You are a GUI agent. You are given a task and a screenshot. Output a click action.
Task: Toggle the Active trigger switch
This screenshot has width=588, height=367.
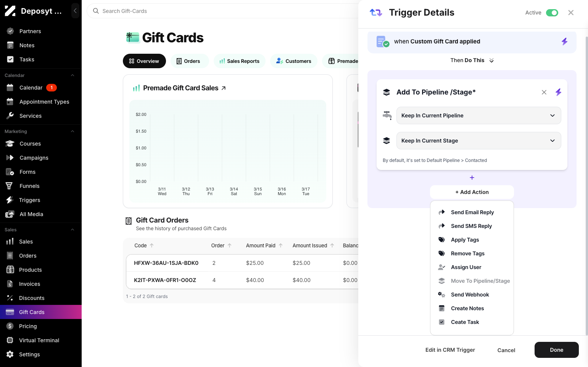click(552, 13)
